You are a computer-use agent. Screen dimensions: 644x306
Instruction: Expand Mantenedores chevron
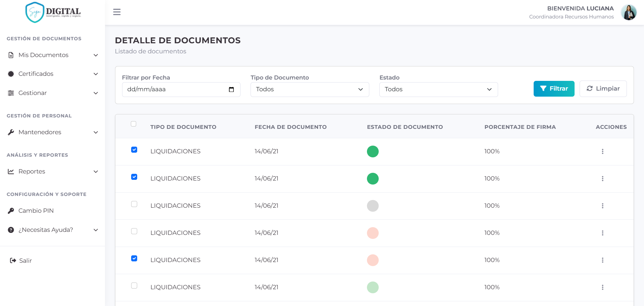pyautogui.click(x=96, y=132)
